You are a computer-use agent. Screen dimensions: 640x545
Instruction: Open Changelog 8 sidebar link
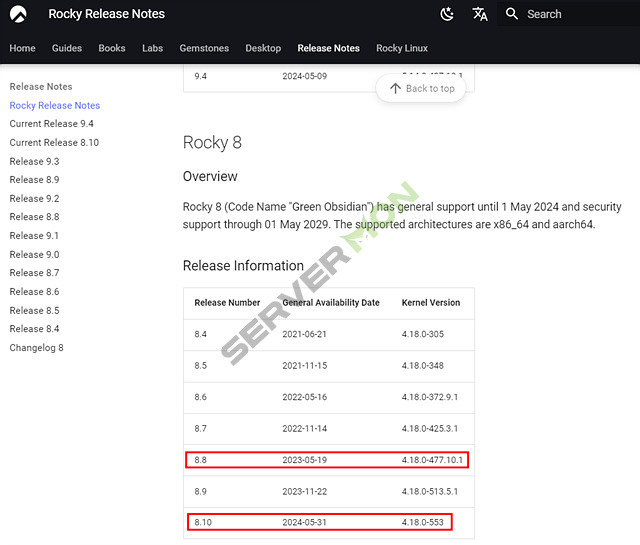(x=36, y=348)
